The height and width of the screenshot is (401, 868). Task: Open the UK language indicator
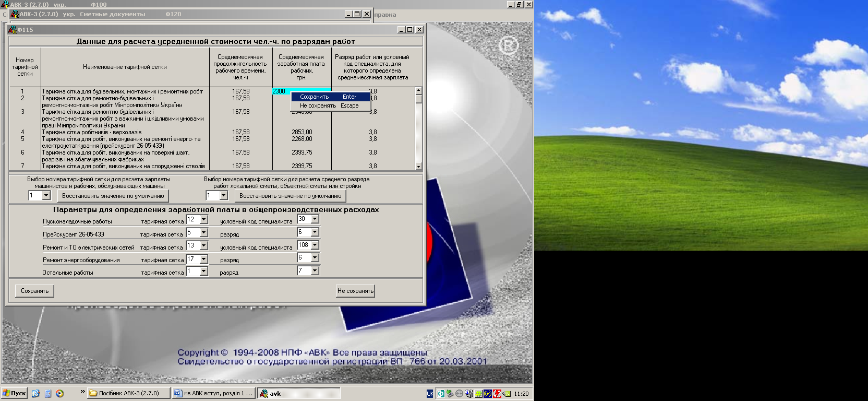430,394
